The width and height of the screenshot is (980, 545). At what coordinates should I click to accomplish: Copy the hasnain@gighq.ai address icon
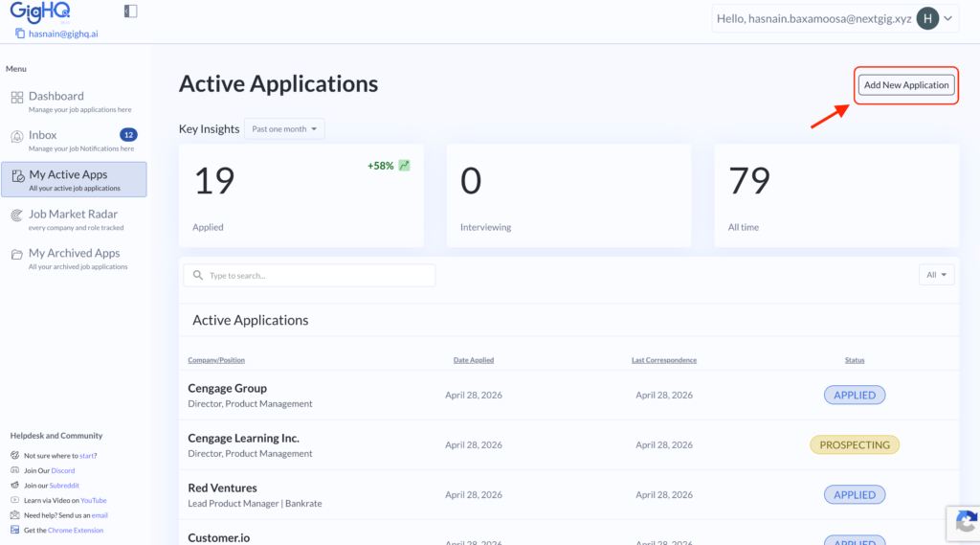point(20,34)
